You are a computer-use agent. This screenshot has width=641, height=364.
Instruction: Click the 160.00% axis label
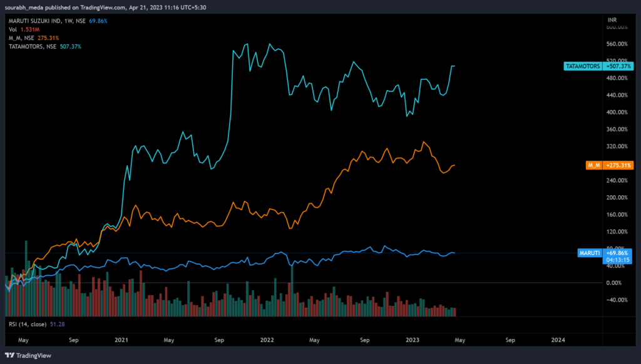(x=617, y=215)
